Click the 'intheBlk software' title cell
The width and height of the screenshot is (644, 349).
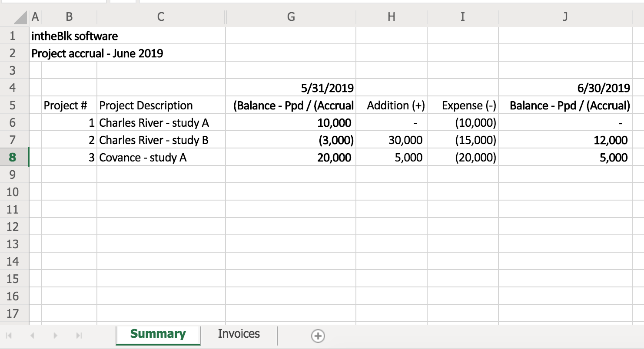[x=74, y=36]
